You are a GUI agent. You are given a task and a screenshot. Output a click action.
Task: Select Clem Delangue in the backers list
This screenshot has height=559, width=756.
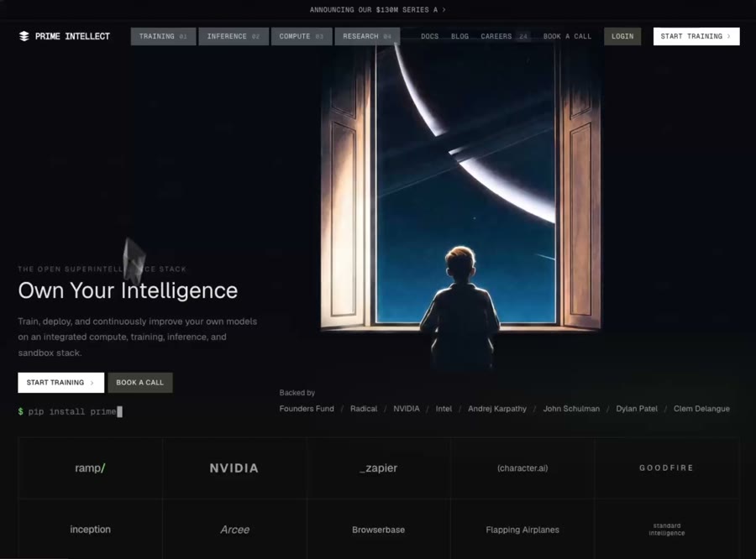[701, 409]
